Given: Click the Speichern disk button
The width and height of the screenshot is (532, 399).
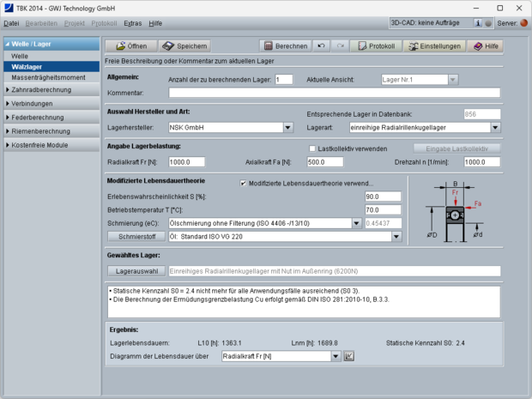Looking at the screenshot, I should [184, 45].
